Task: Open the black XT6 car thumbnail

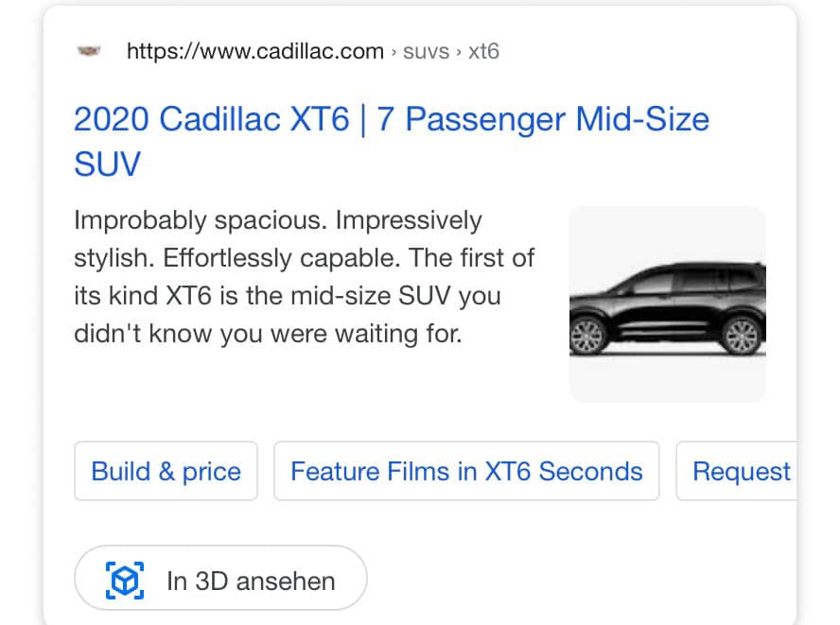Action: (668, 304)
